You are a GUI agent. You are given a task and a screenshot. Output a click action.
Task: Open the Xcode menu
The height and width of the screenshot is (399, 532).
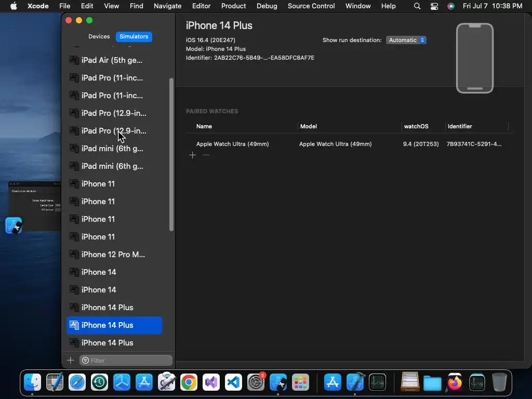coord(38,6)
